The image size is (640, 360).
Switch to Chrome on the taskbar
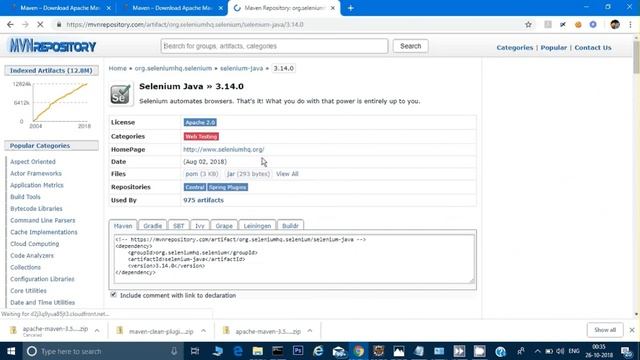tap(359, 351)
